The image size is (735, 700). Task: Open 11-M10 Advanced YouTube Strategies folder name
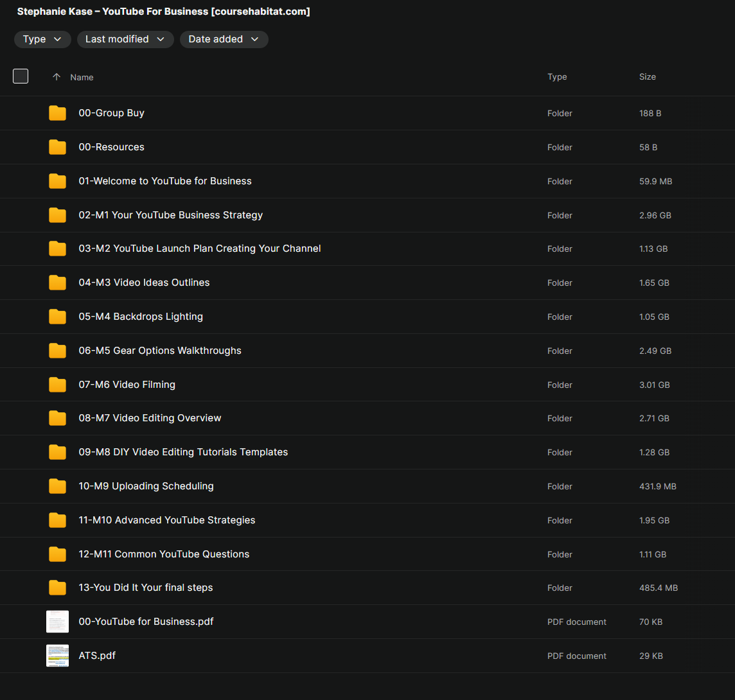(166, 520)
